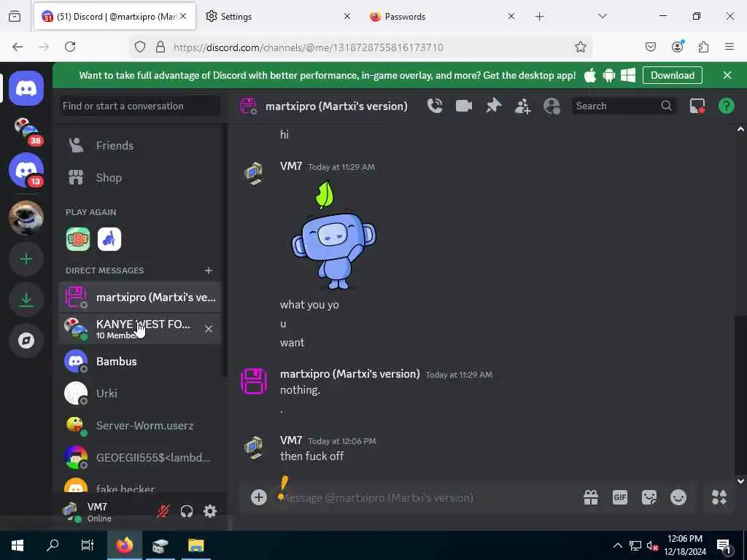Select martxipro direct message

click(x=140, y=297)
